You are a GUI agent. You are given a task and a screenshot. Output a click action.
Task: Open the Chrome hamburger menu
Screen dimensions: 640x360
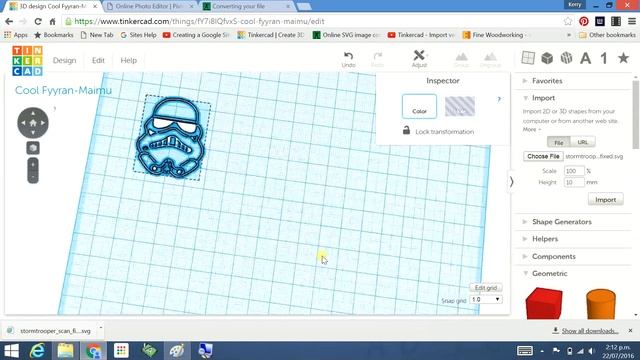(x=632, y=22)
